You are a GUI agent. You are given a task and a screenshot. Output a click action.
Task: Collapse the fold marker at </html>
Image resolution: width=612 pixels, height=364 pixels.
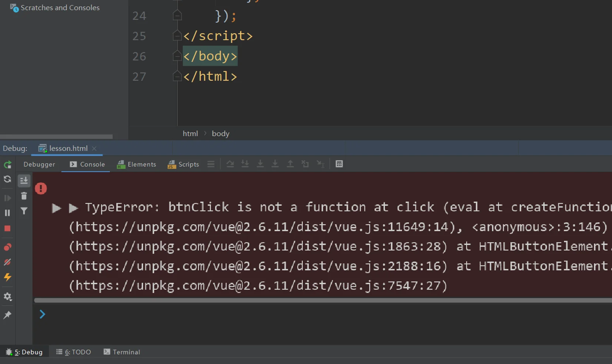177,76
